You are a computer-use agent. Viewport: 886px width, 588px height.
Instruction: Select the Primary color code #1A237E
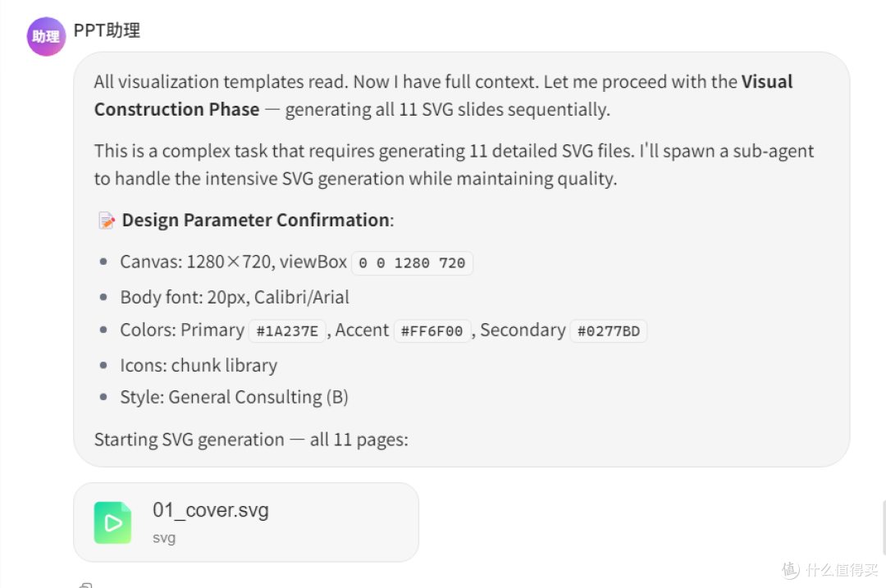pyautogui.click(x=288, y=331)
